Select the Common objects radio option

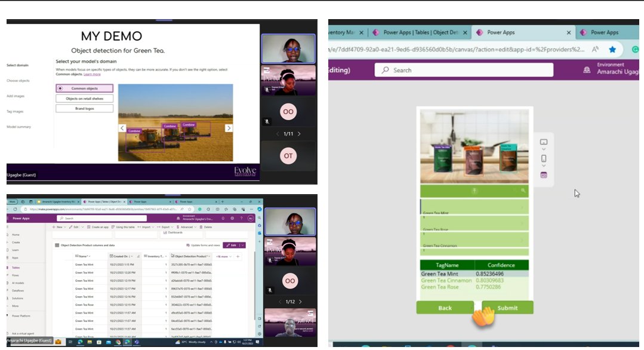point(84,88)
